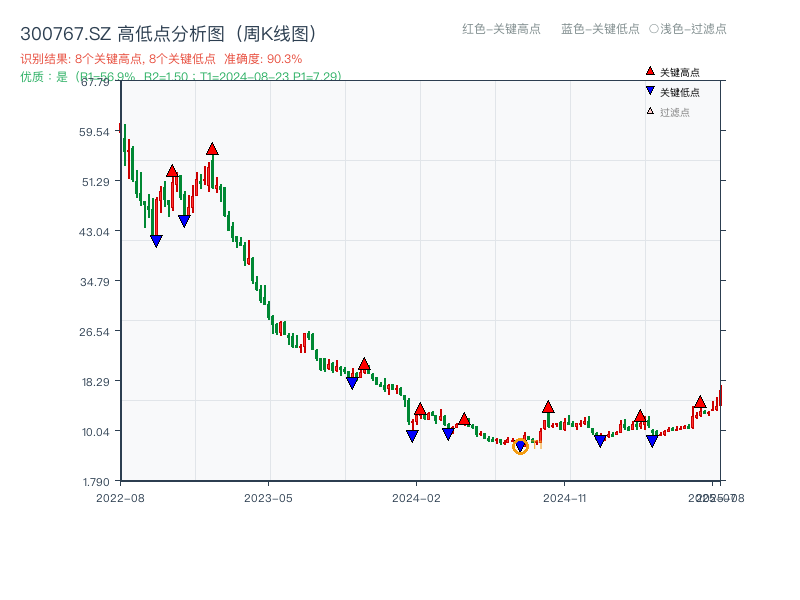Screen dimensions: 800x600
Task: Click the 10.04 y-axis label
Action: [x=95, y=432]
